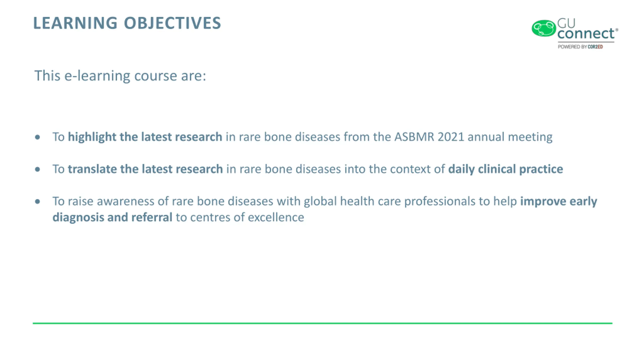Click the 'POWERED BY COR2ED' text
This screenshot has height=362, width=644.
pos(580,47)
